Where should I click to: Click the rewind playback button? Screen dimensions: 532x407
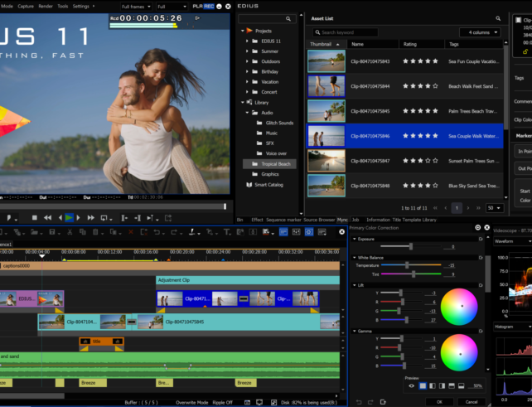pos(47,218)
